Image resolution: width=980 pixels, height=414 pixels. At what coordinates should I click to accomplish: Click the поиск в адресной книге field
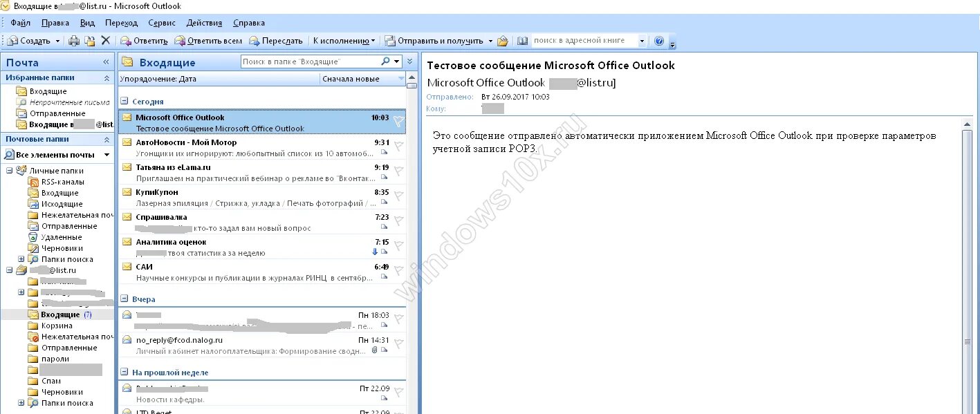[584, 41]
